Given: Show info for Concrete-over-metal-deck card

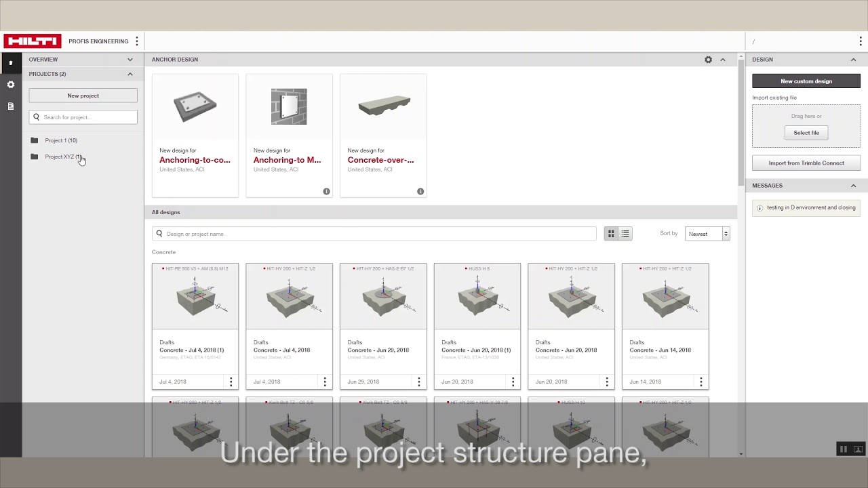Looking at the screenshot, I should [x=420, y=192].
